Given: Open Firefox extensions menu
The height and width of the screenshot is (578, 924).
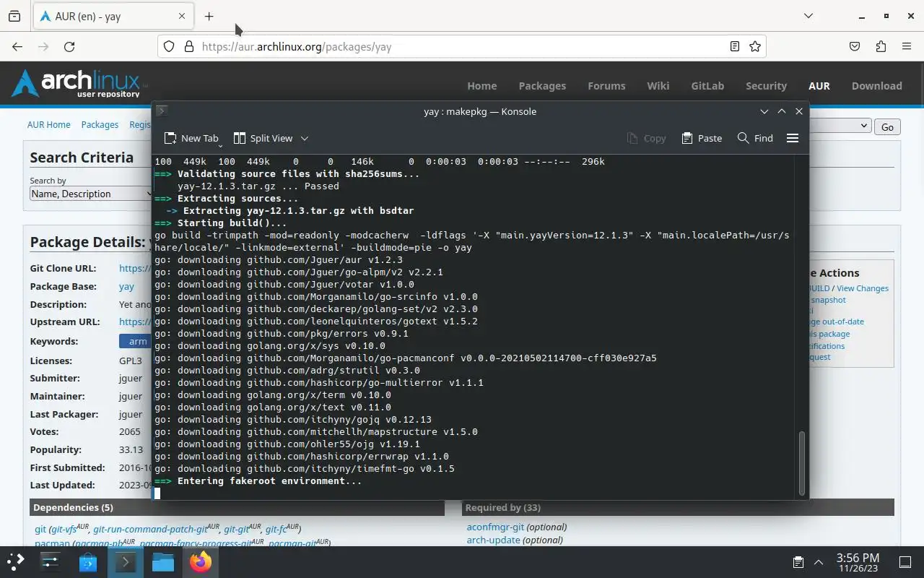Looking at the screenshot, I should [x=881, y=46].
